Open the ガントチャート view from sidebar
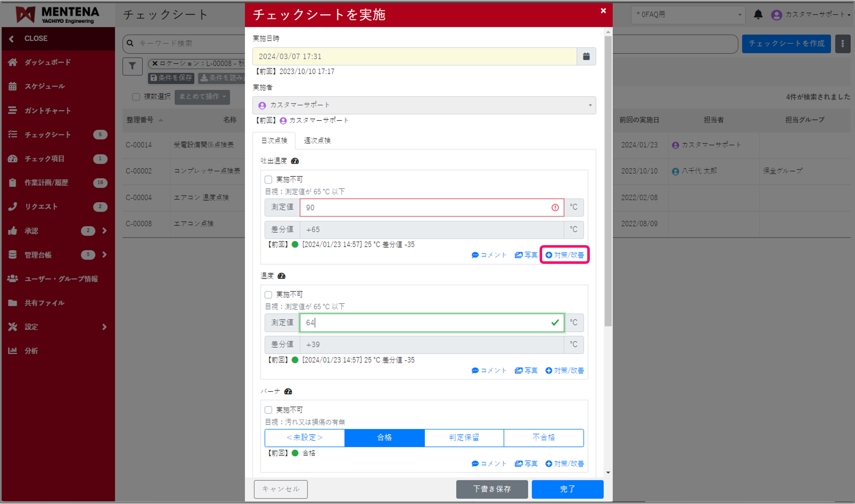 tap(13, 111)
